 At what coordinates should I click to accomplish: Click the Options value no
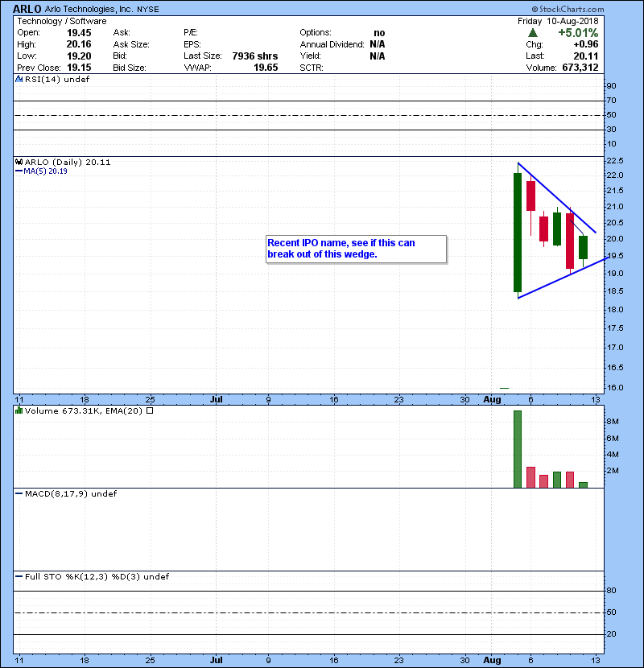coord(379,33)
